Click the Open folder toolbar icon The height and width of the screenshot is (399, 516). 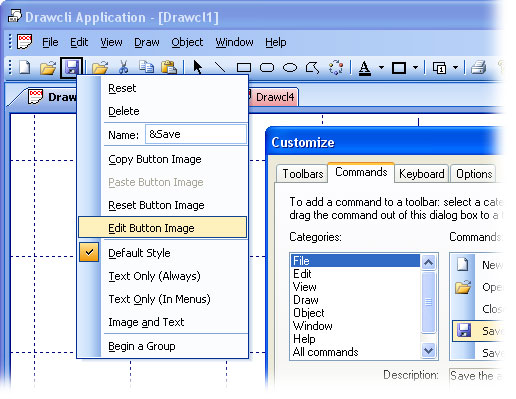48,68
